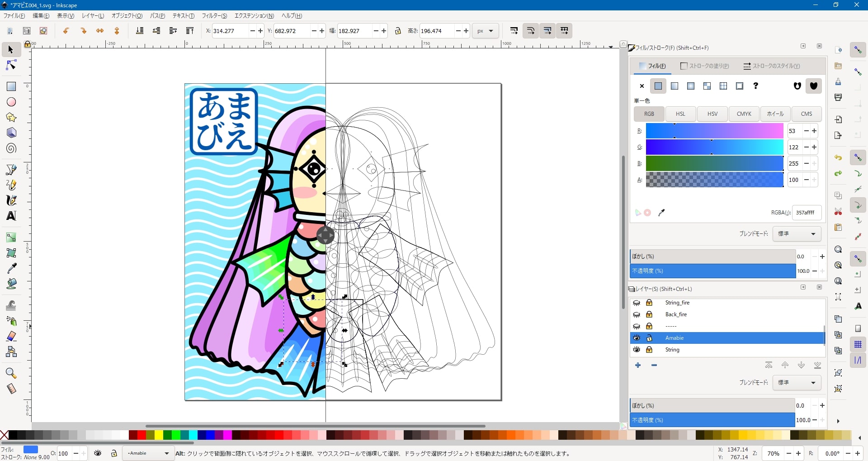The width and height of the screenshot is (868, 461).
Task: Open fill blend mode dropdown
Action: pos(797,234)
